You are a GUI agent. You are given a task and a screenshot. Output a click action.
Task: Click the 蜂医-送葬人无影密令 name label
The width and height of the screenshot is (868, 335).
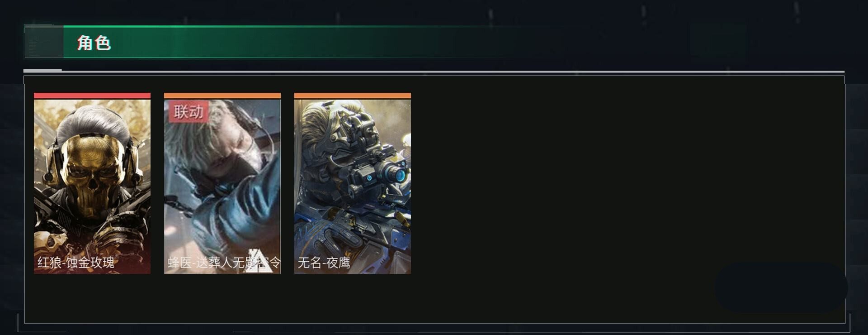click(224, 263)
